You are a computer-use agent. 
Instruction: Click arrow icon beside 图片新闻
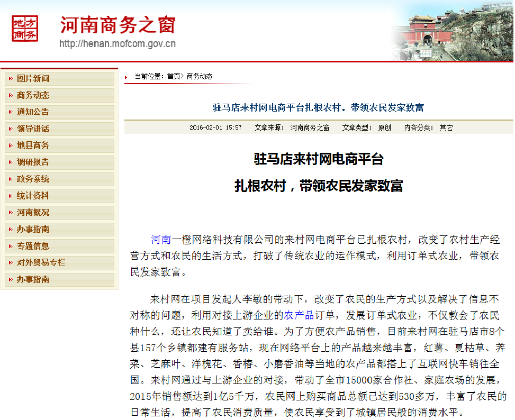coord(11,79)
